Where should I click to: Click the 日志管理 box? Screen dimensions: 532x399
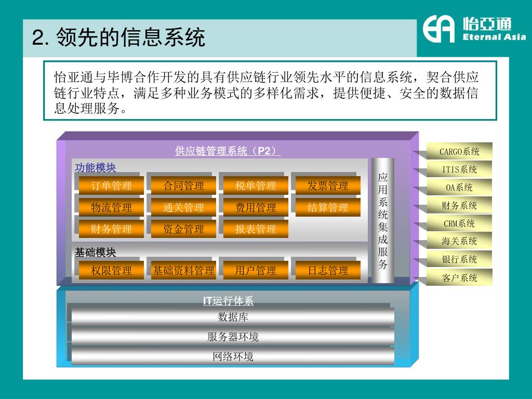tap(328, 270)
